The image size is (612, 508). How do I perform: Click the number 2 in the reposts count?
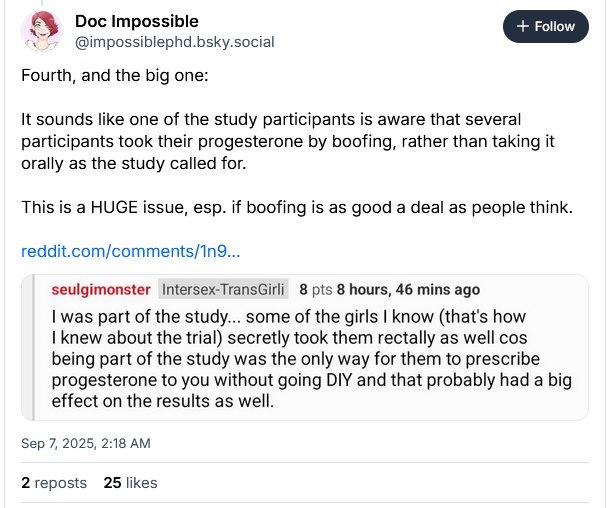(26, 483)
